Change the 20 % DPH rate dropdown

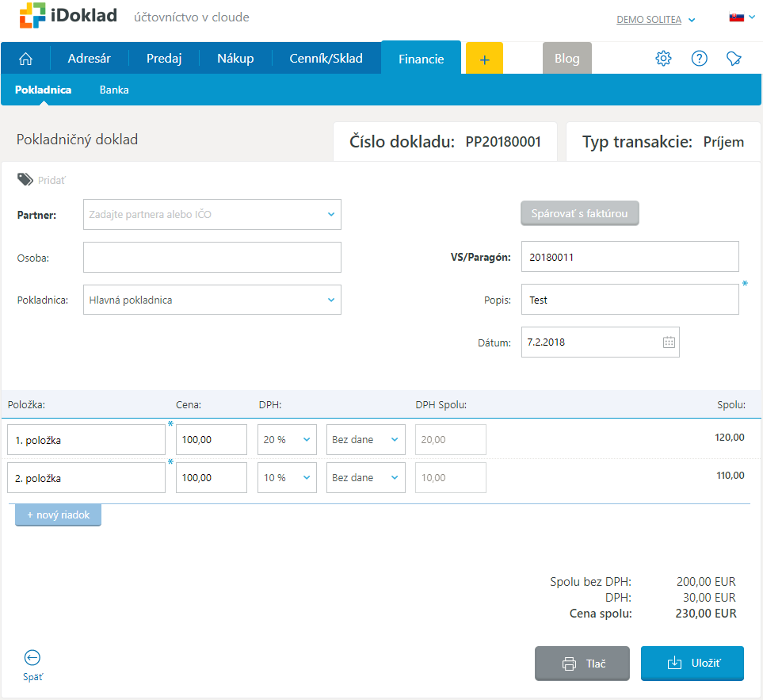pos(287,440)
